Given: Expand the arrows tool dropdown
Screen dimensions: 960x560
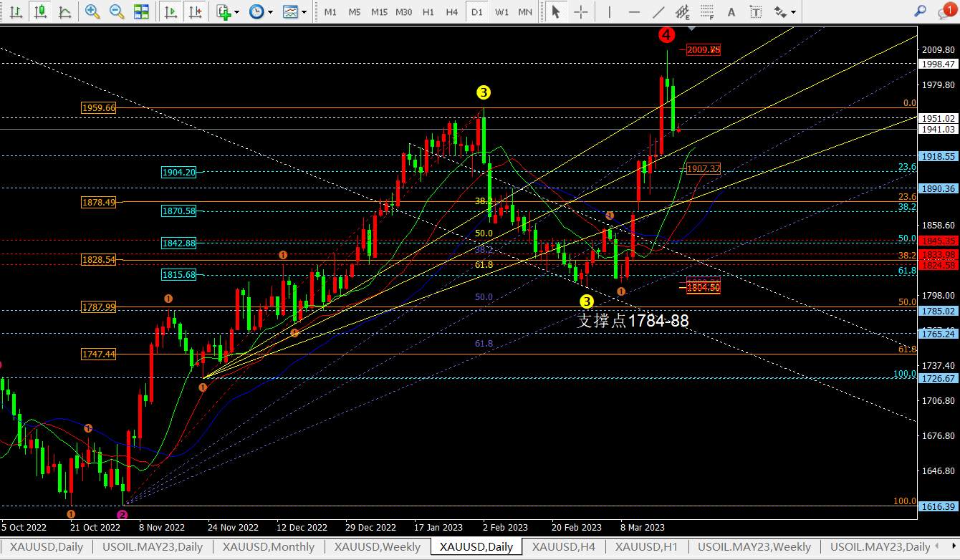Looking at the screenshot, I should (794, 11).
